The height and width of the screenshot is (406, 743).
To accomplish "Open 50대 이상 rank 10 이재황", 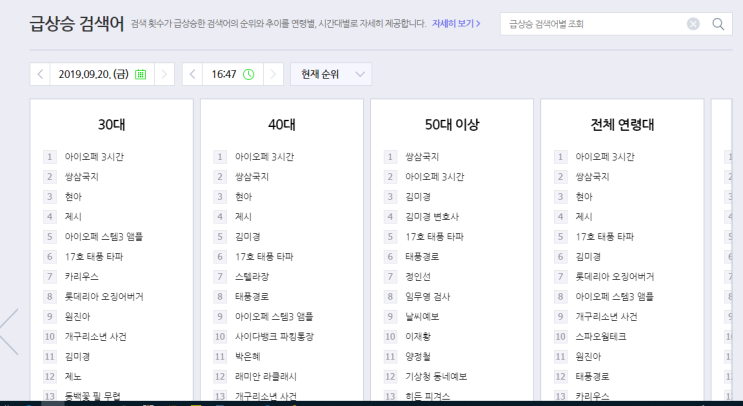I will 417,336.
